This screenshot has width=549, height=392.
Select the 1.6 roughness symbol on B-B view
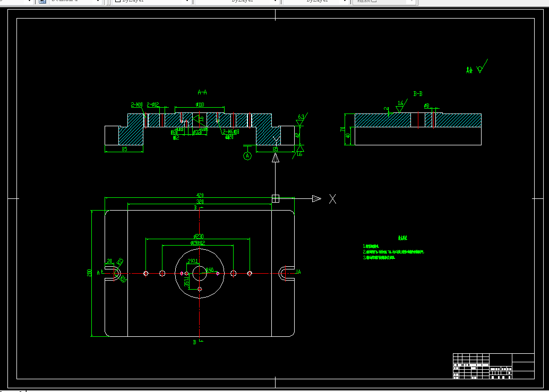[401, 106]
